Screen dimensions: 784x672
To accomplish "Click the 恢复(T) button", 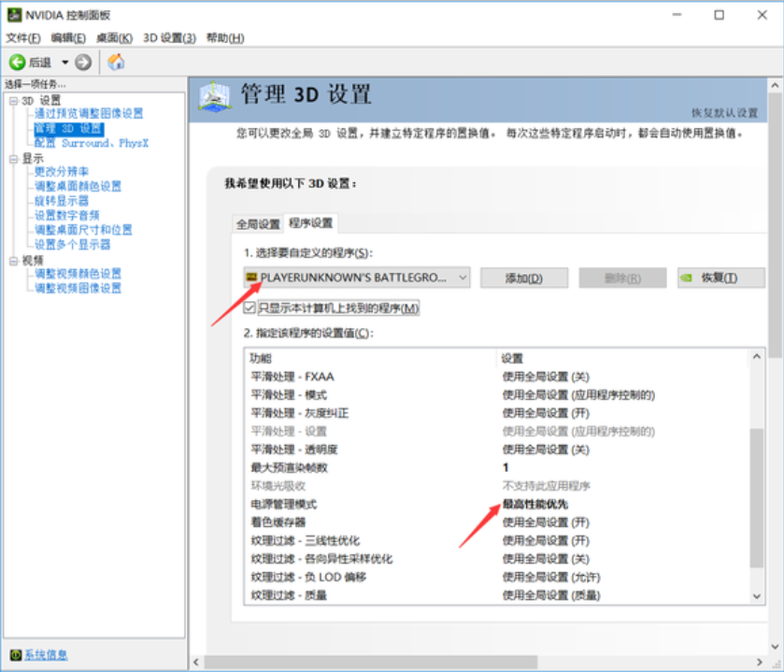I will tap(721, 278).
